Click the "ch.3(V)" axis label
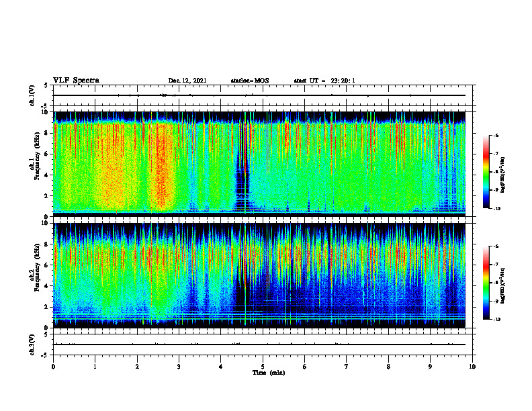 pos(32,345)
